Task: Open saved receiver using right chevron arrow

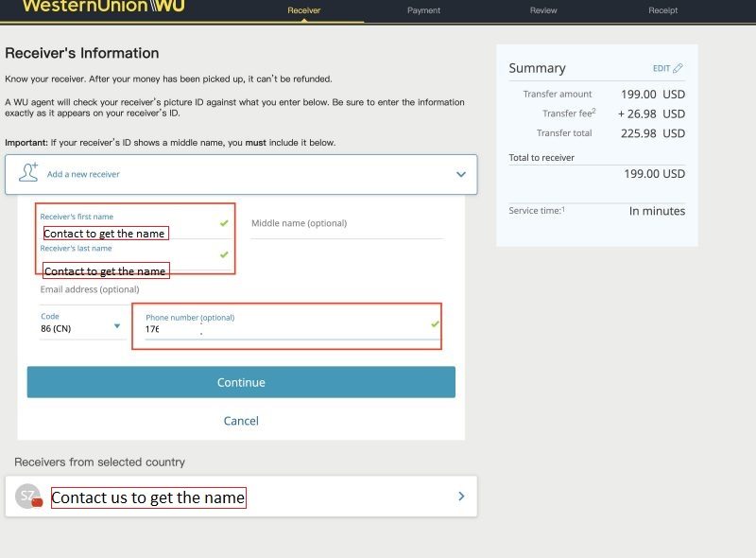Action: (460, 497)
